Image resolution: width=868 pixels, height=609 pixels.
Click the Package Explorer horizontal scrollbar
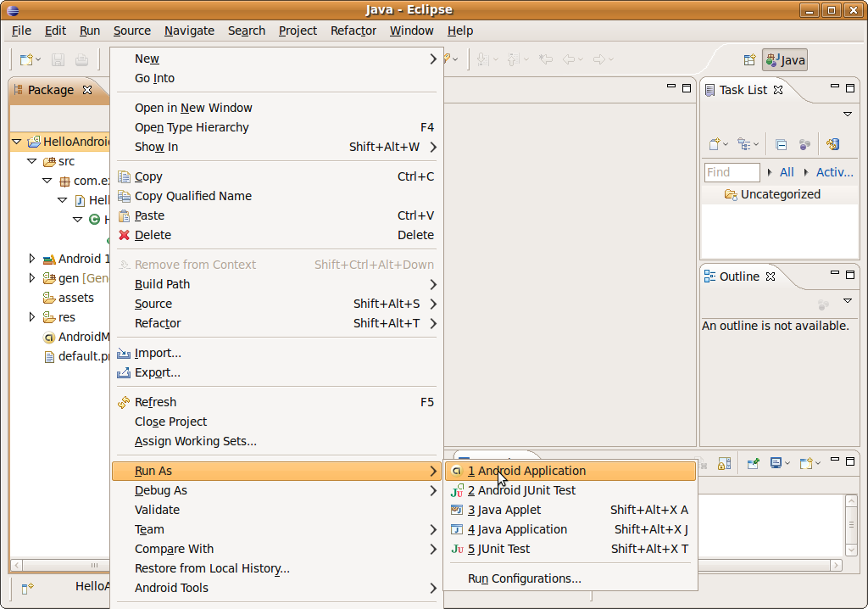tap(61, 565)
